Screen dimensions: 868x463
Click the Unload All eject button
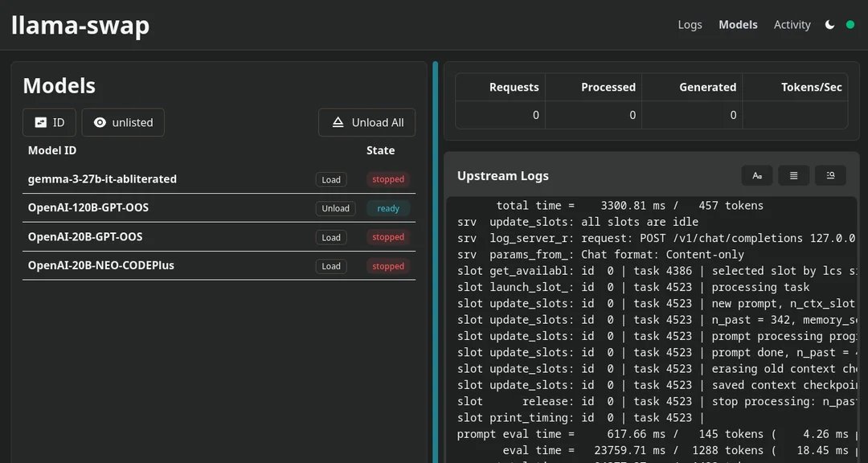[366, 122]
